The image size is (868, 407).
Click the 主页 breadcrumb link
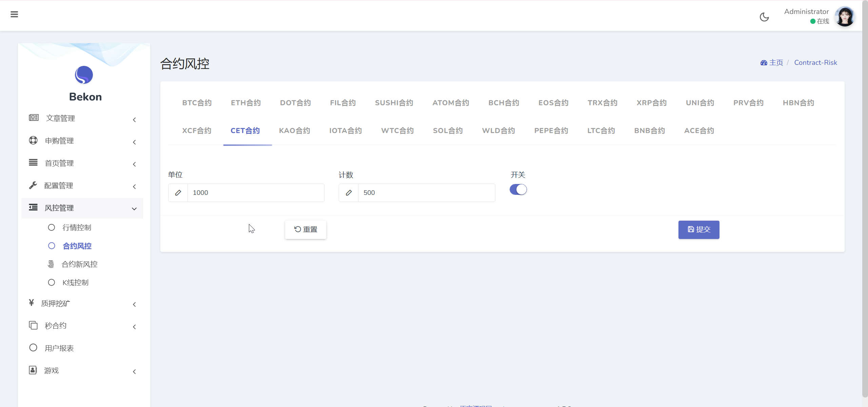coord(776,62)
